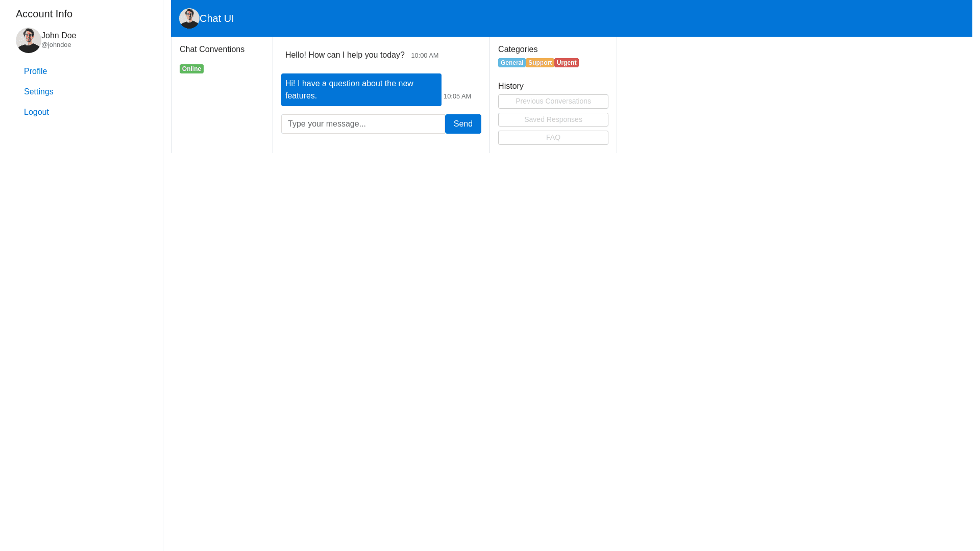Select the General category badge
Image resolution: width=980 pixels, height=551 pixels.
511,63
